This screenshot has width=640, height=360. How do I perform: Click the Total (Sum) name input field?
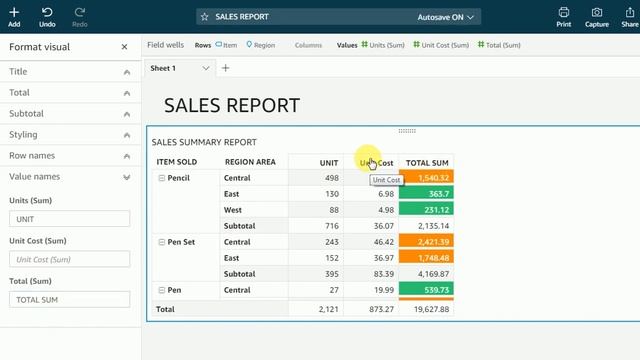click(x=69, y=299)
